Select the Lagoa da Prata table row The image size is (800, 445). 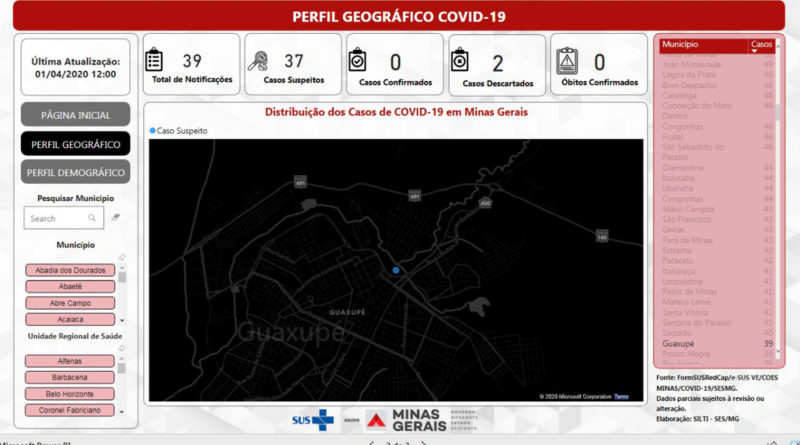coord(717,75)
